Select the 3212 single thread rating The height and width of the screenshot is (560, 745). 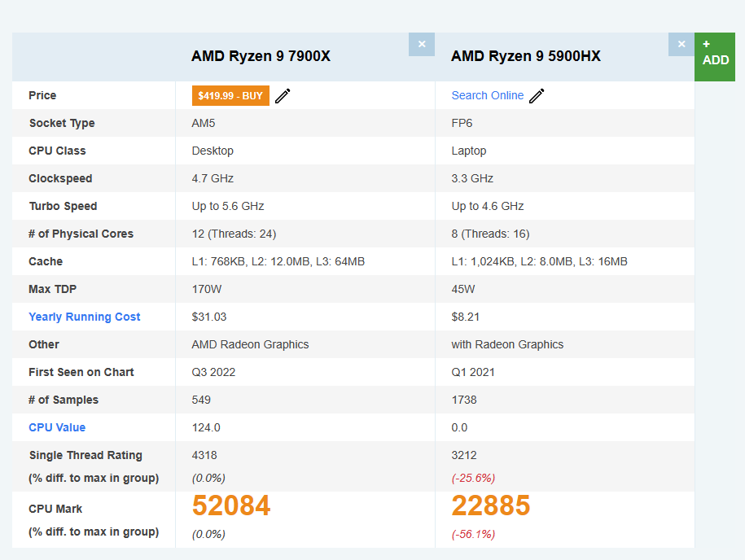coord(464,455)
